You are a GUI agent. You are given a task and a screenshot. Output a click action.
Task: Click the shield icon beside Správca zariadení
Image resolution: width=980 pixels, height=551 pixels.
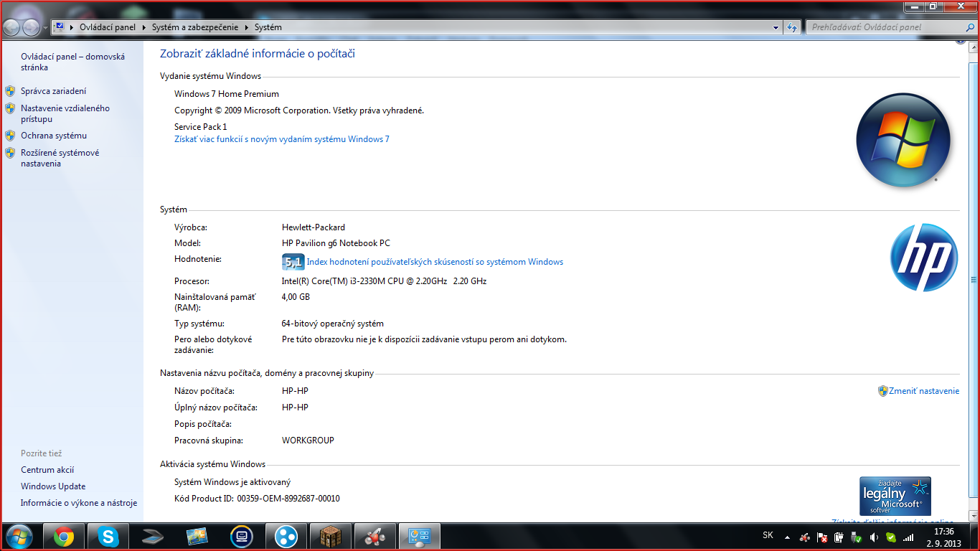[10, 91]
